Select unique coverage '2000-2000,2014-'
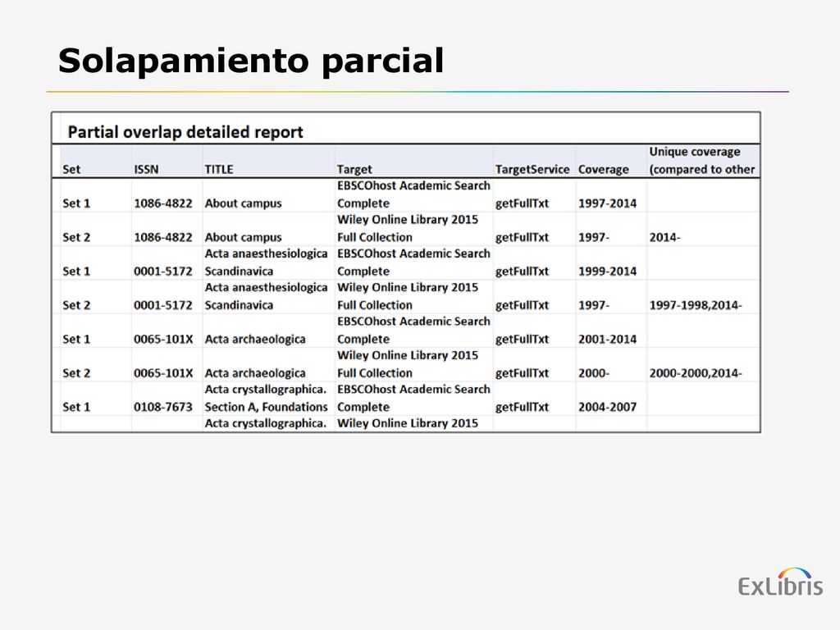 (x=696, y=373)
